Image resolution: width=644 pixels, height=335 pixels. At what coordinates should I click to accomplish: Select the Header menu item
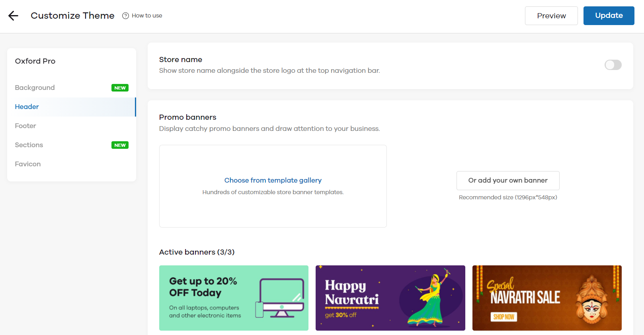pyautogui.click(x=72, y=107)
